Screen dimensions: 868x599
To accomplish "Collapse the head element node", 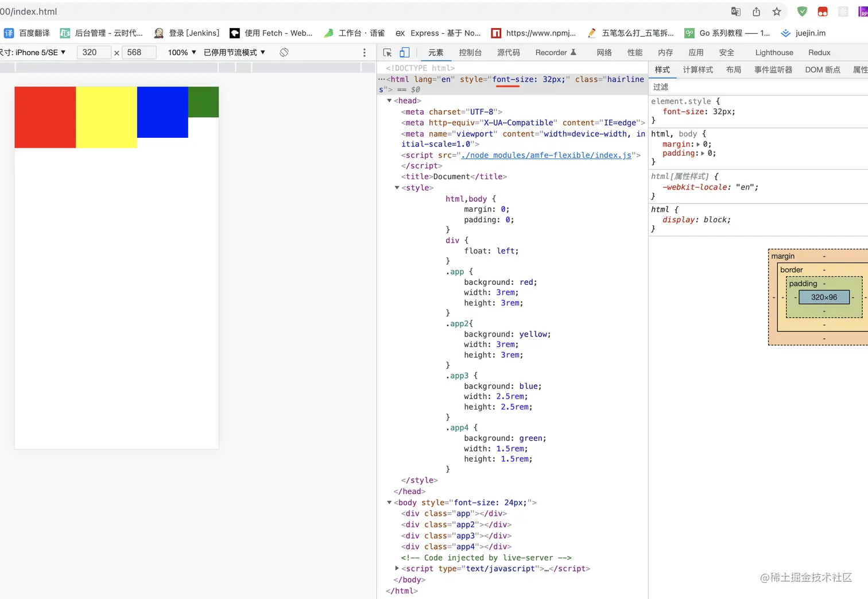I will click(389, 101).
